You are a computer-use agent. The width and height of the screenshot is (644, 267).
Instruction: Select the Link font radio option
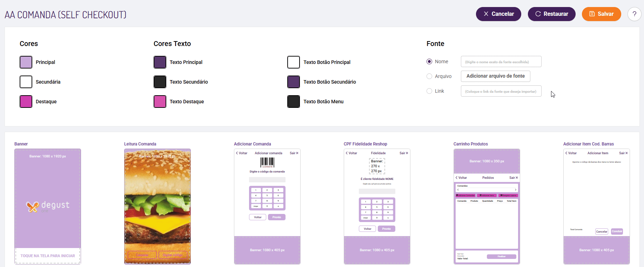tap(429, 91)
